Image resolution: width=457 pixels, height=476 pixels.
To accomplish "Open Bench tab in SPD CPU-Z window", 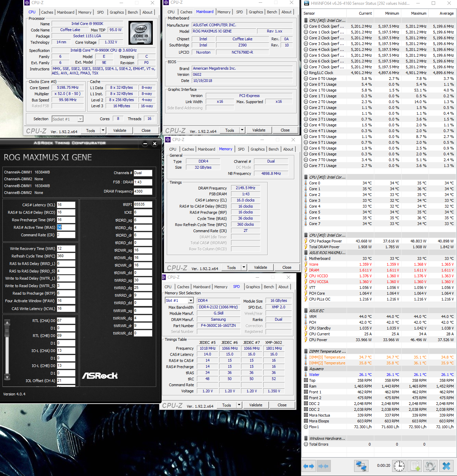I will [269, 287].
